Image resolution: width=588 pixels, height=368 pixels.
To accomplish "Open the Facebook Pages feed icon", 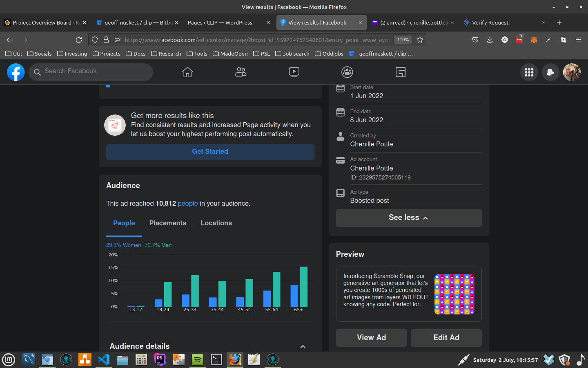I will point(401,72).
